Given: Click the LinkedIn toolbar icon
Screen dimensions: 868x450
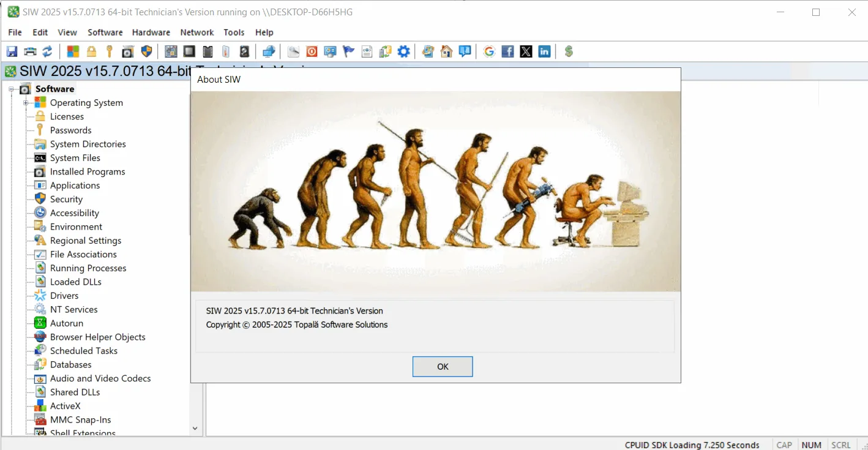Looking at the screenshot, I should click(544, 51).
